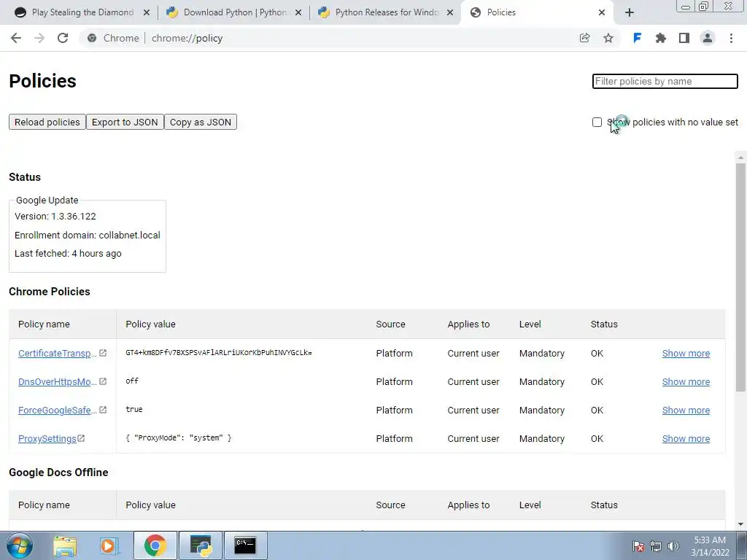Show more for the ForceGoogleSafe row
The height and width of the screenshot is (560, 747).
pyautogui.click(x=686, y=411)
